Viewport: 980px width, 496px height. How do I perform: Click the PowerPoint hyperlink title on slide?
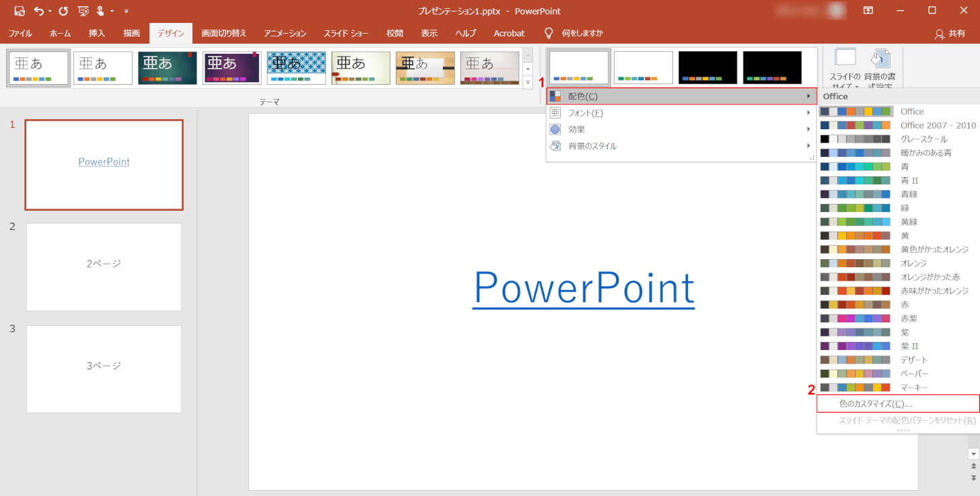(584, 289)
